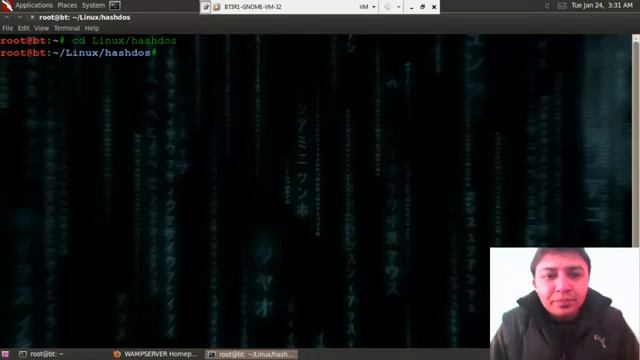Click the network icon in top panel

(562, 6)
